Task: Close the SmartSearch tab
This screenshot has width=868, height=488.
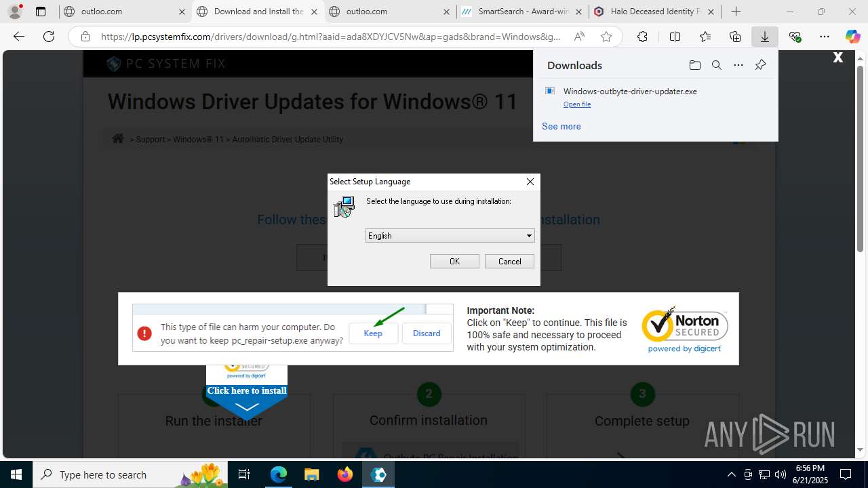Action: click(x=578, y=12)
